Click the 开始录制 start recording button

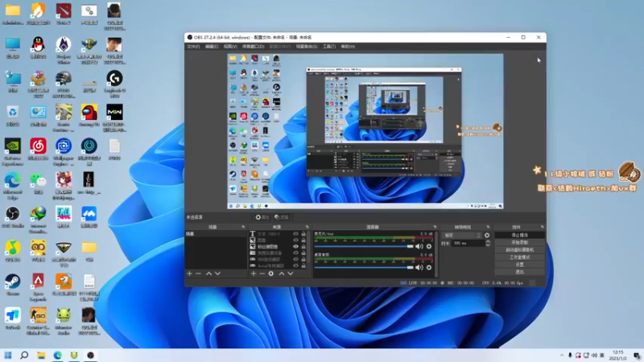tap(519, 243)
